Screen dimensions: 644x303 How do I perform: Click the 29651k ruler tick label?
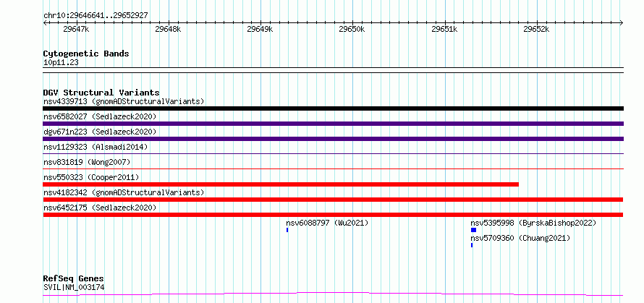pyautogui.click(x=445, y=30)
